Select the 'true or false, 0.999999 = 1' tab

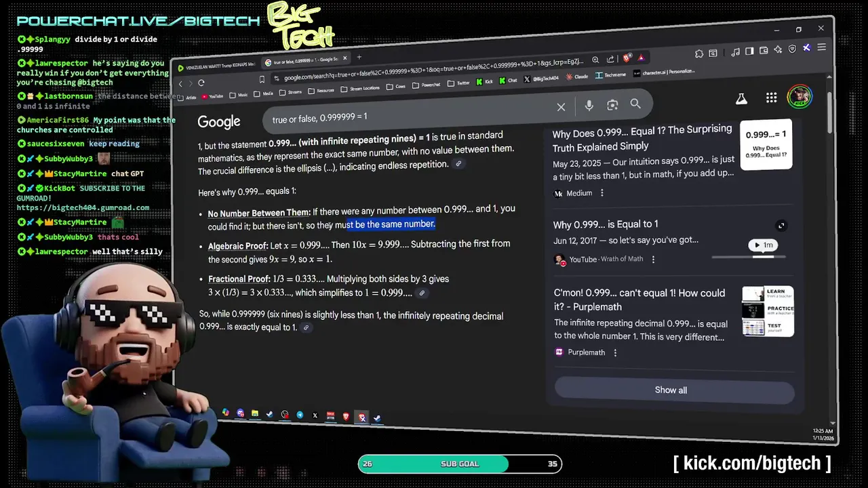(x=305, y=62)
